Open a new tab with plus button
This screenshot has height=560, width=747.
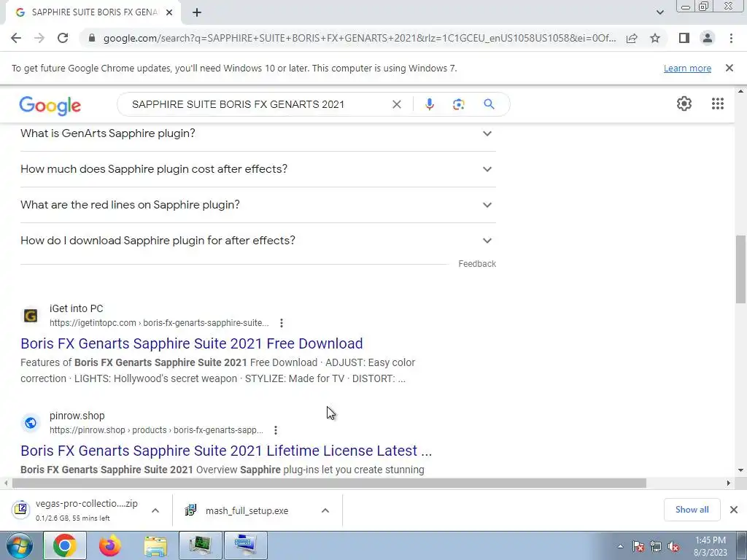[197, 13]
